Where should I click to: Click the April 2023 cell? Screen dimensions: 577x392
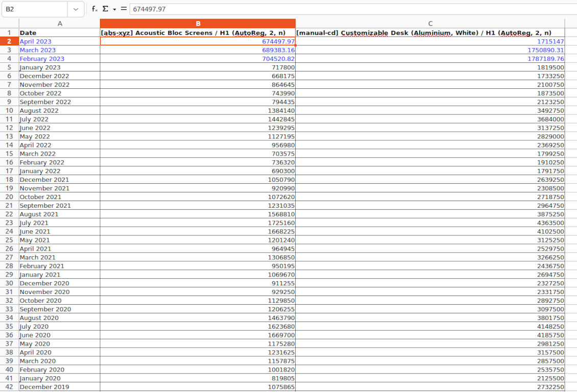60,41
